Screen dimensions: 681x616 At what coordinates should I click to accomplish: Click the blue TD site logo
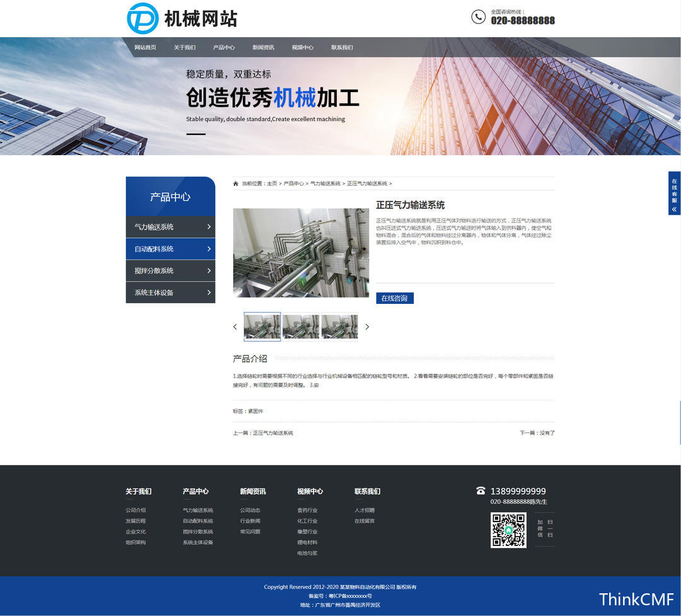(x=143, y=18)
